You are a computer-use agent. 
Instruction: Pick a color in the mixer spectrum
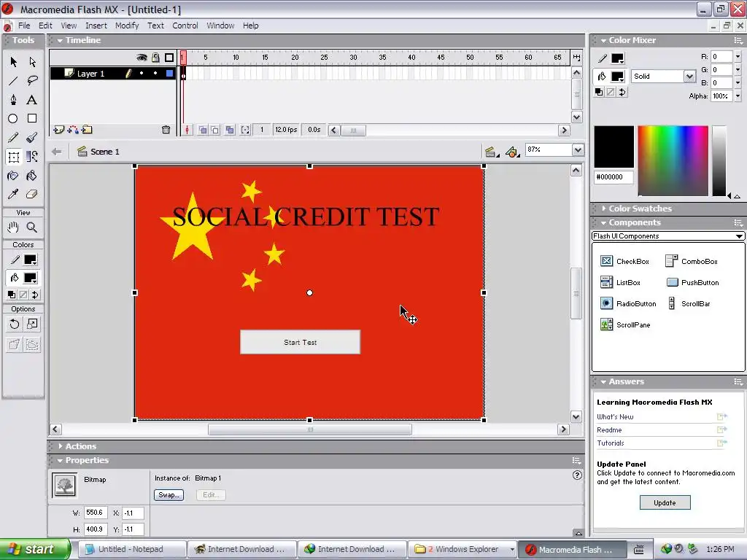pos(673,161)
